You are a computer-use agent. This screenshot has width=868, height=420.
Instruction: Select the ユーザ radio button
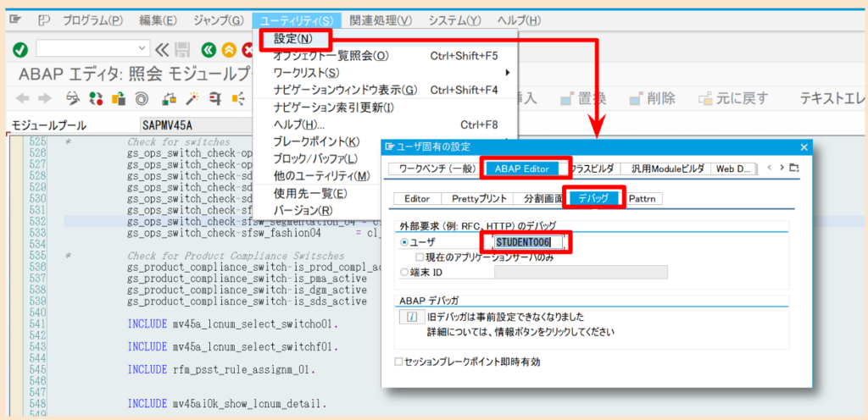tap(403, 243)
